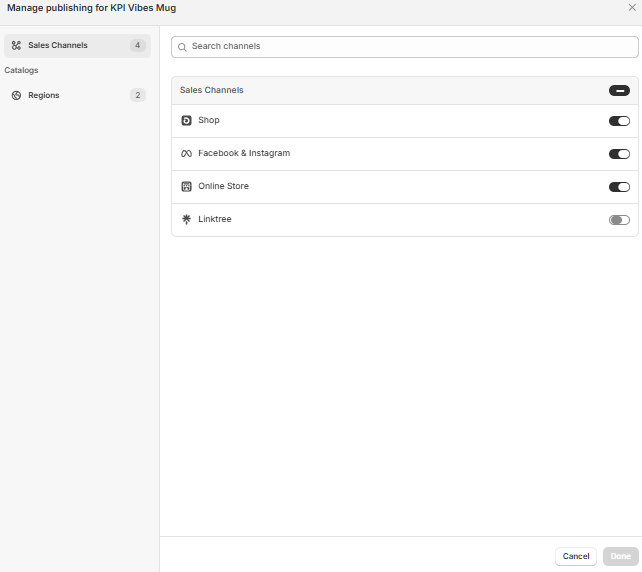This screenshot has height=572, width=642.
Task: Click the Sales Channels sidebar icon
Action: [x=16, y=45]
